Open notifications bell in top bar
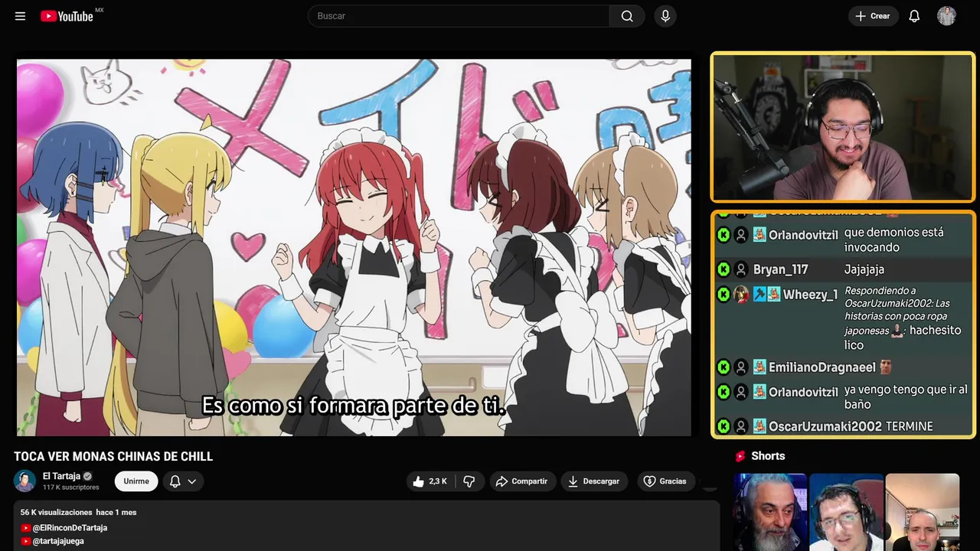 pyautogui.click(x=914, y=16)
